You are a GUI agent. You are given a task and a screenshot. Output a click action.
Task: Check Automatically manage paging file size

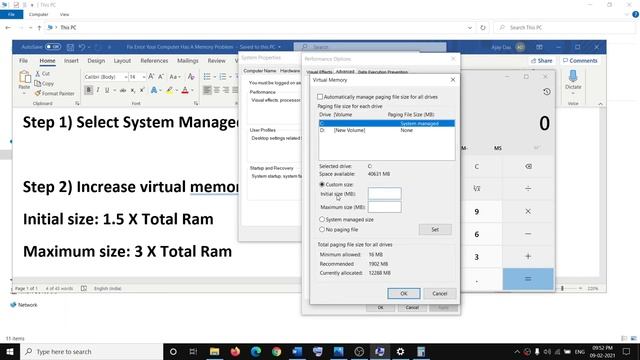[320, 97]
